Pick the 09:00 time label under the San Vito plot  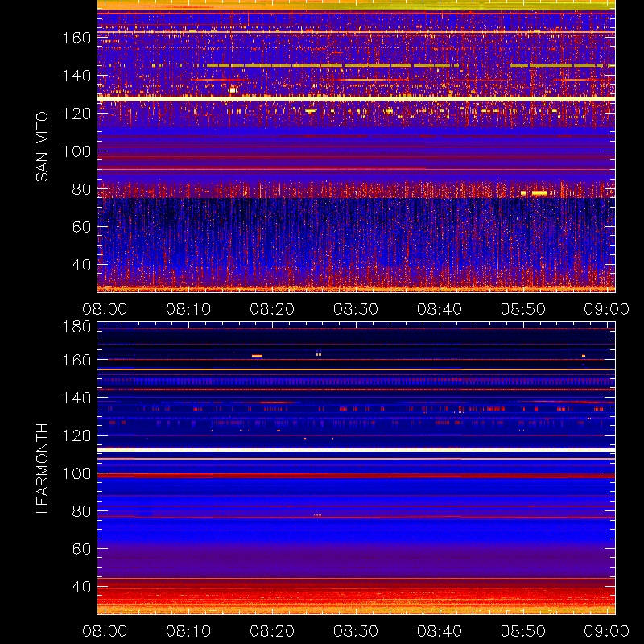pos(607,309)
